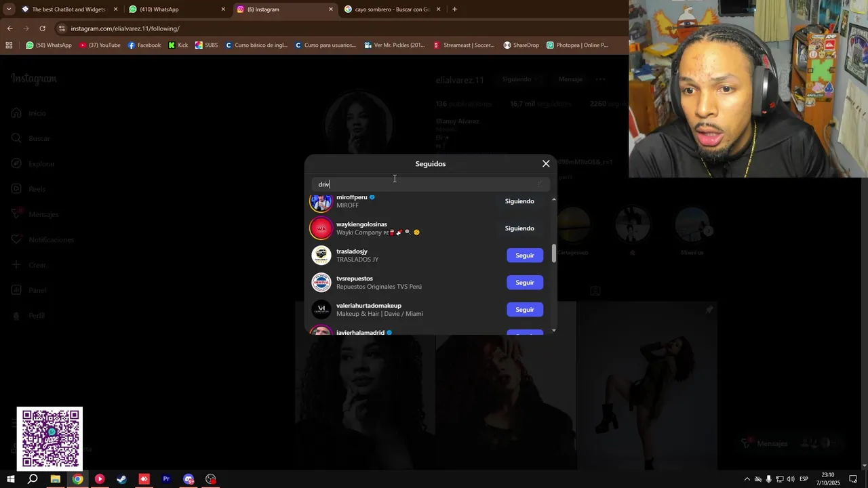Image resolution: width=868 pixels, height=488 pixels.
Task: Toggle Siguiendo for waykiengolosinas
Action: (519, 228)
